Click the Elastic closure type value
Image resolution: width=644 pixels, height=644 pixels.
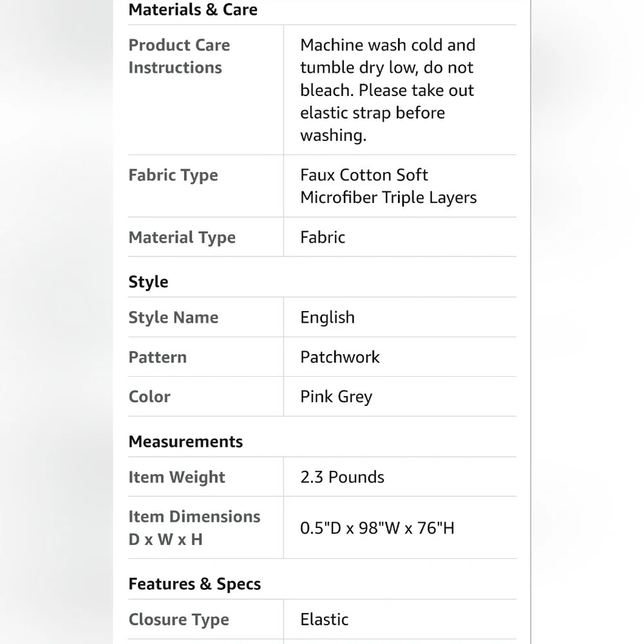click(324, 620)
